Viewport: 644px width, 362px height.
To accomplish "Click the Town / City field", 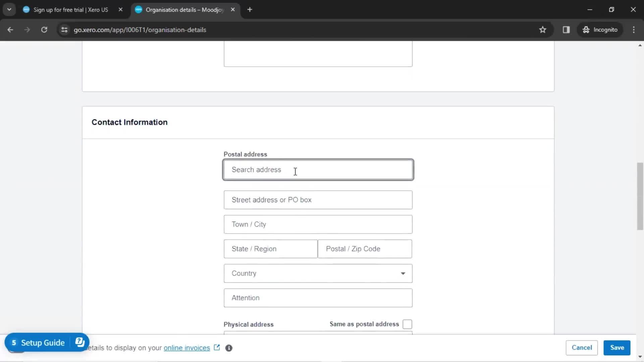I will point(318,224).
